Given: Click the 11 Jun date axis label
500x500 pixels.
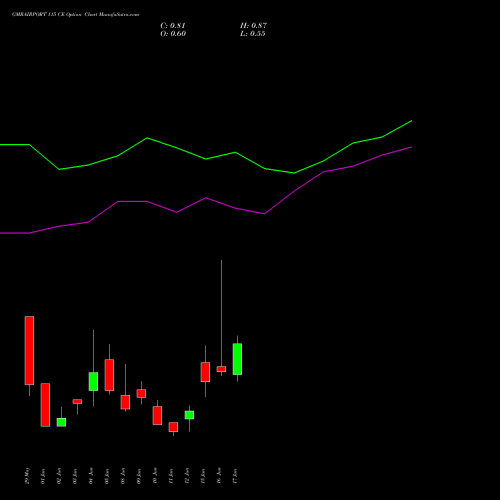Looking at the screenshot, I should pyautogui.click(x=171, y=476).
